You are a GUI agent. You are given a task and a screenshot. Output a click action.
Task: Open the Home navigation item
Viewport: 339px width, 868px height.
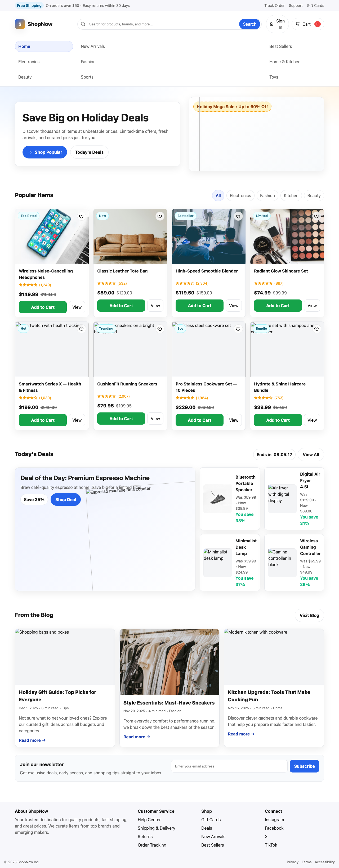44,47
